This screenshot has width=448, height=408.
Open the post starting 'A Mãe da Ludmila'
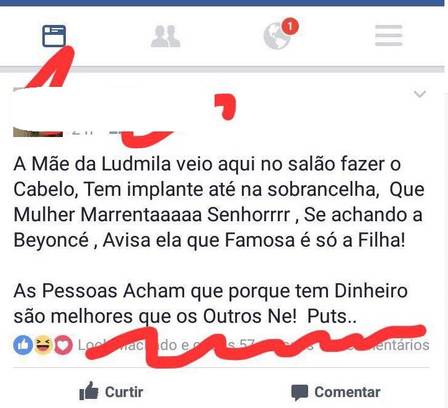(219, 202)
